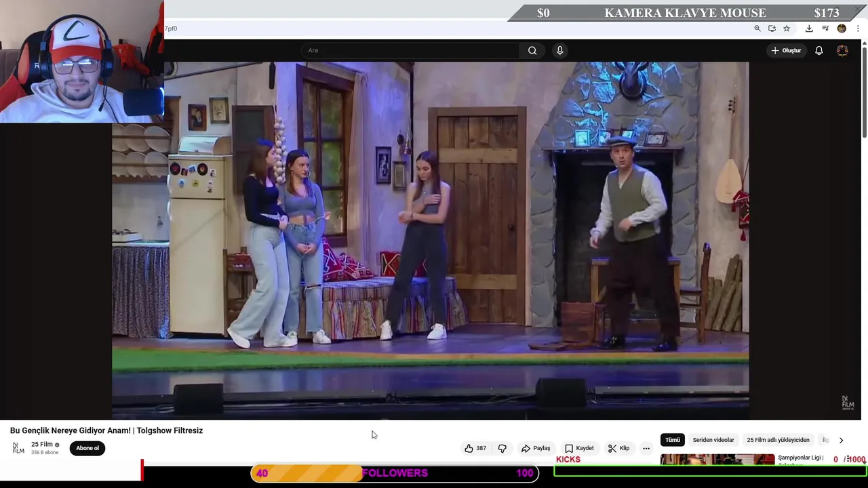Click the browser zoom magnifier icon
Image resolution: width=868 pixels, height=488 pixels.
[x=757, y=28]
